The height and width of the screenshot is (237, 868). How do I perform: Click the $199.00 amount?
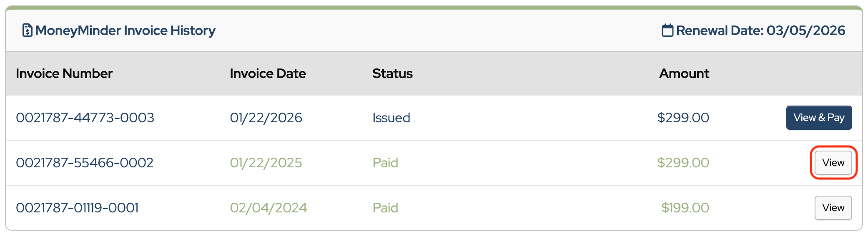tap(685, 208)
